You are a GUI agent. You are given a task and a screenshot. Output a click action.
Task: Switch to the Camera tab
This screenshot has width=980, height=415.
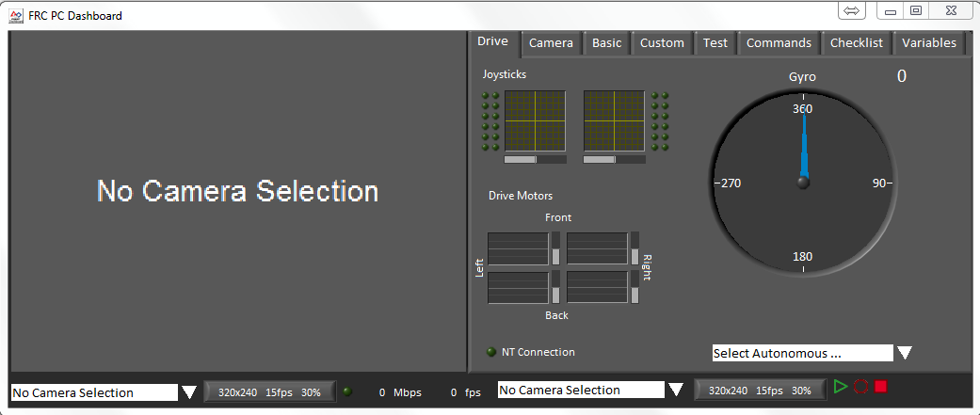[552, 43]
